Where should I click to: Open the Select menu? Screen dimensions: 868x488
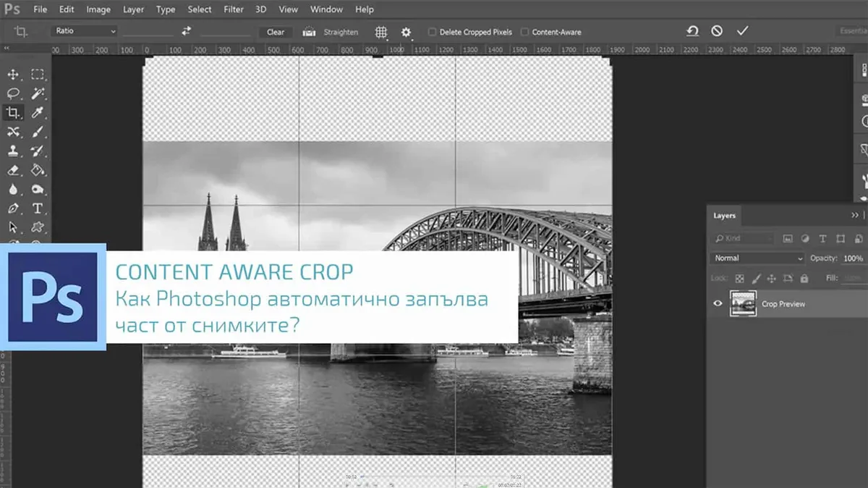[x=200, y=9]
